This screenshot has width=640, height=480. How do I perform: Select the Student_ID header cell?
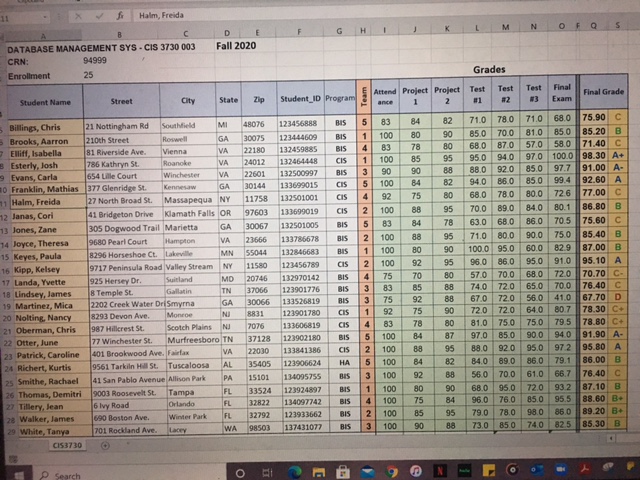[x=300, y=99]
